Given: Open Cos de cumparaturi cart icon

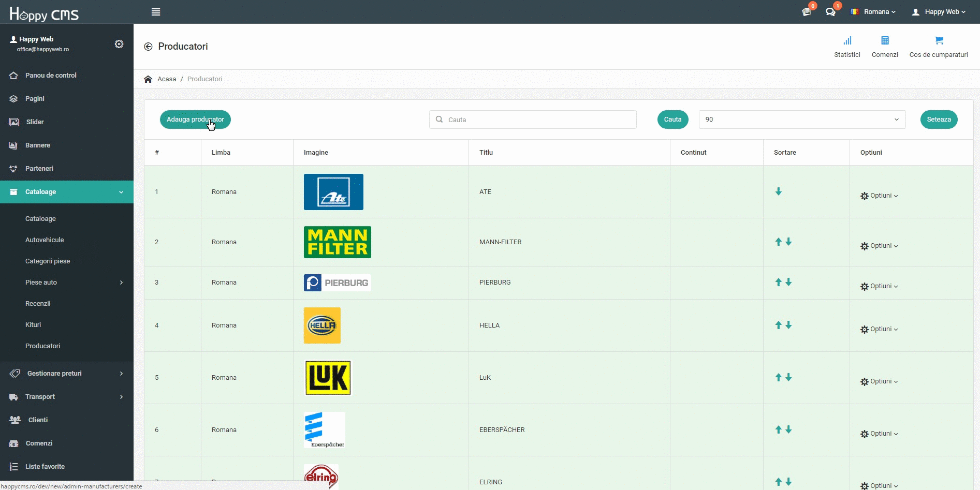Looking at the screenshot, I should (x=939, y=41).
